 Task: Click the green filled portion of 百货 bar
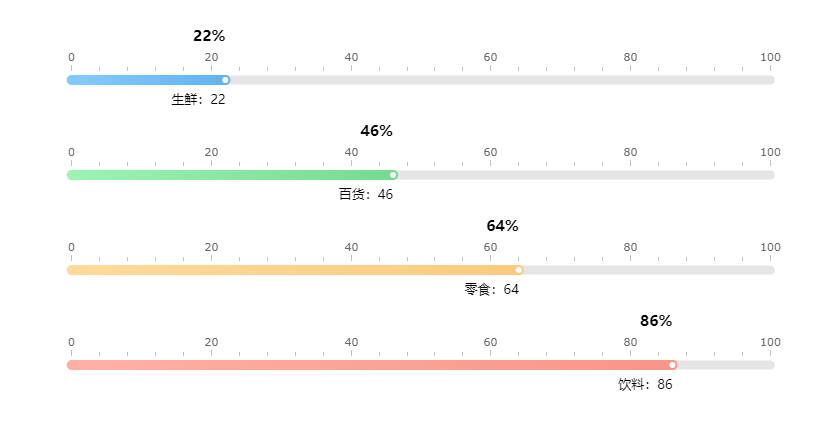tap(230, 175)
